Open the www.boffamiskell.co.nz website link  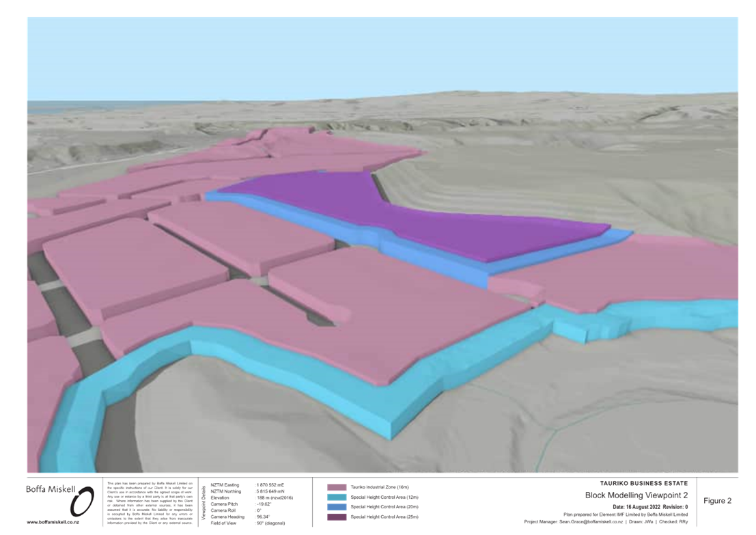coord(53,522)
